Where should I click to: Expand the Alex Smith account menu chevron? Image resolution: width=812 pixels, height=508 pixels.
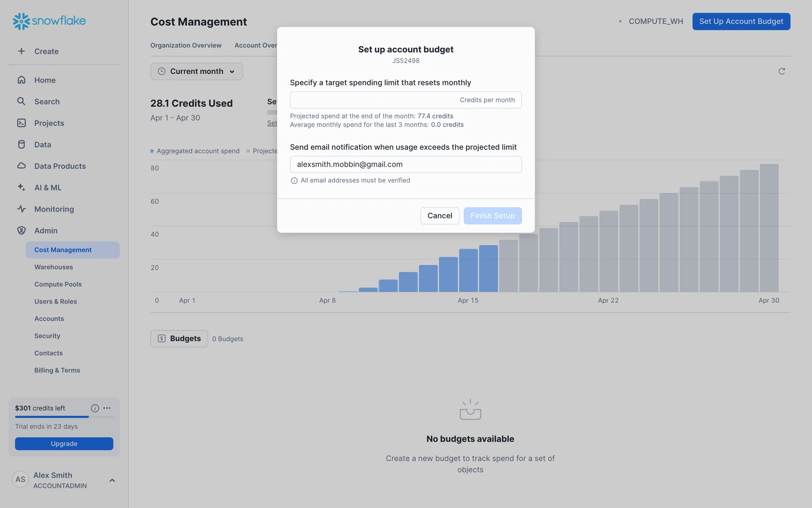(112, 480)
